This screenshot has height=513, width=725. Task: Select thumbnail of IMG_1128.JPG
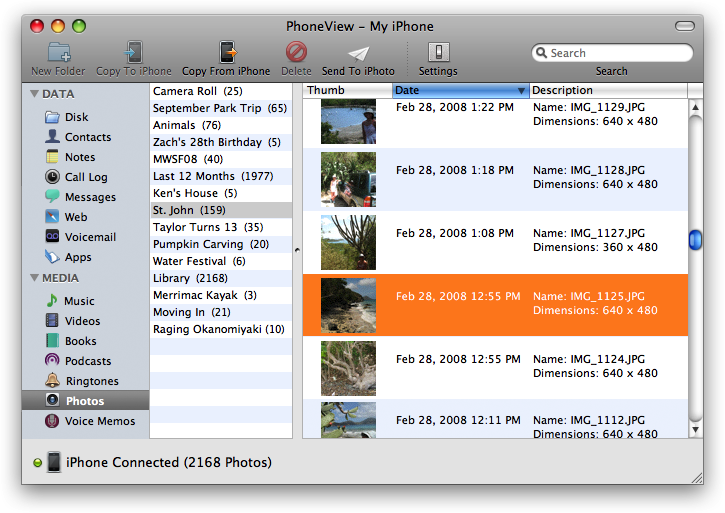click(x=348, y=179)
